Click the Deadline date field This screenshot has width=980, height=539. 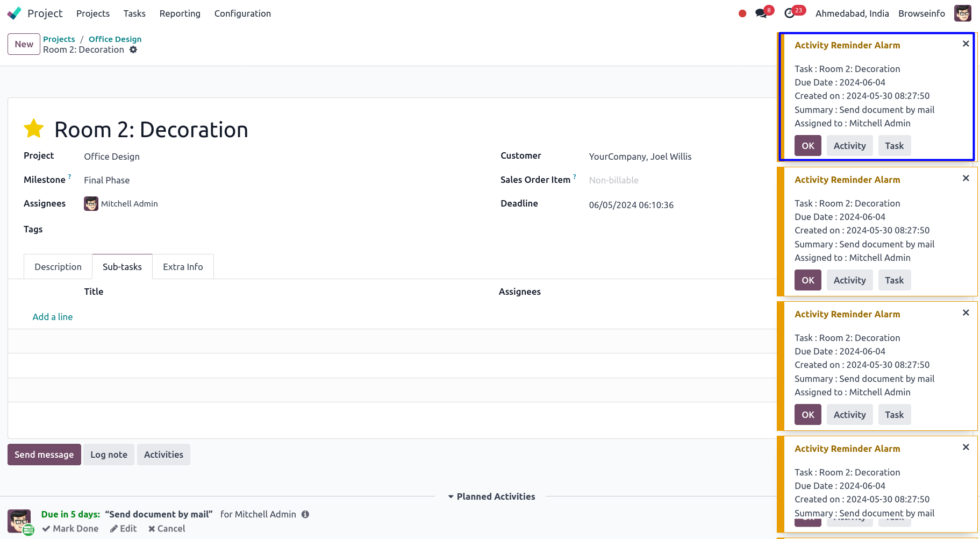click(x=631, y=205)
